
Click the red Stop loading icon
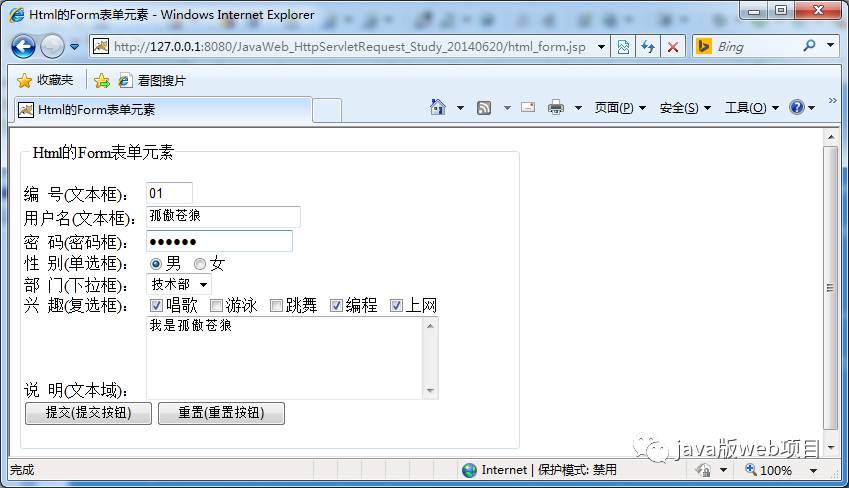672,47
